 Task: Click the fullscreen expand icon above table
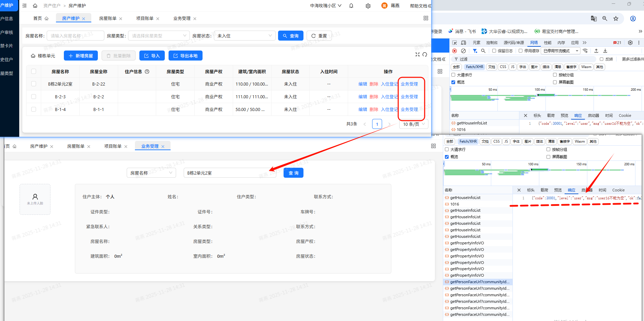coord(417,55)
